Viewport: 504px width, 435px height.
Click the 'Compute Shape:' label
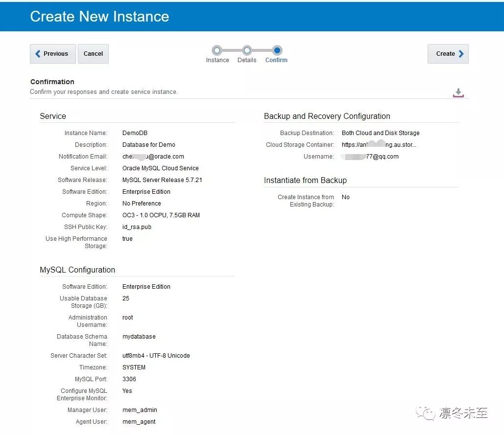(x=85, y=215)
